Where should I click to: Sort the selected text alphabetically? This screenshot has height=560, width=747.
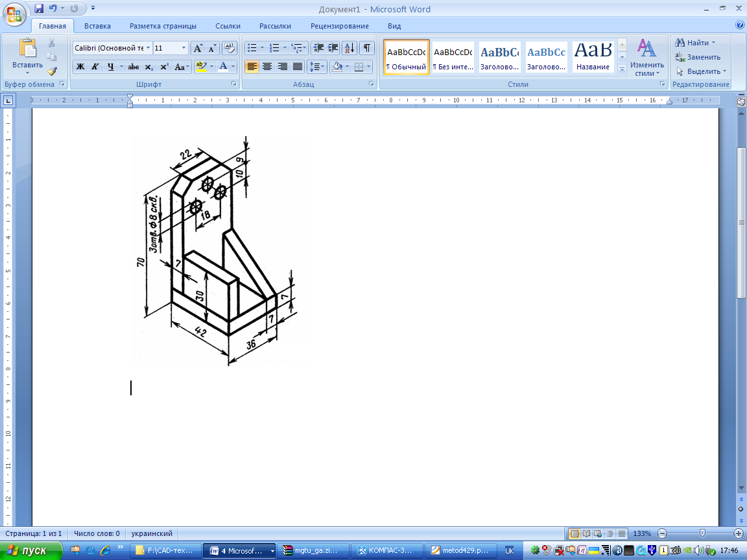point(350,48)
